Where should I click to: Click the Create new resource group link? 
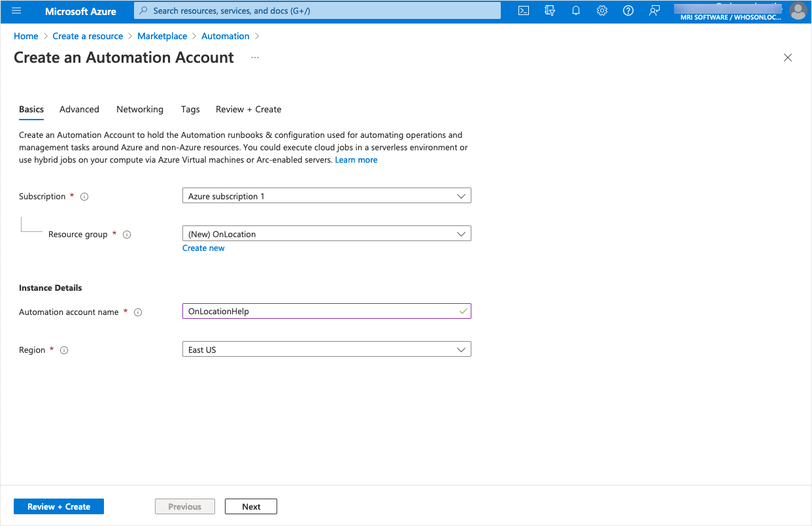click(x=203, y=248)
